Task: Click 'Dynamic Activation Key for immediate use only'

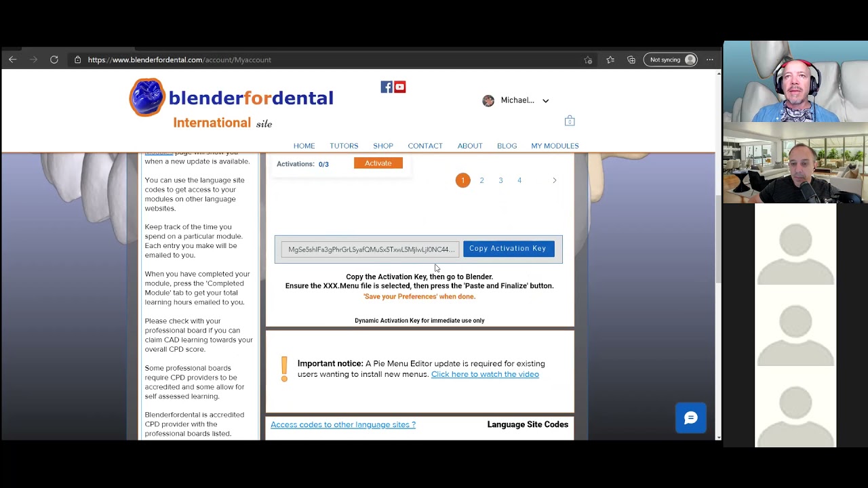Action: [420, 321]
